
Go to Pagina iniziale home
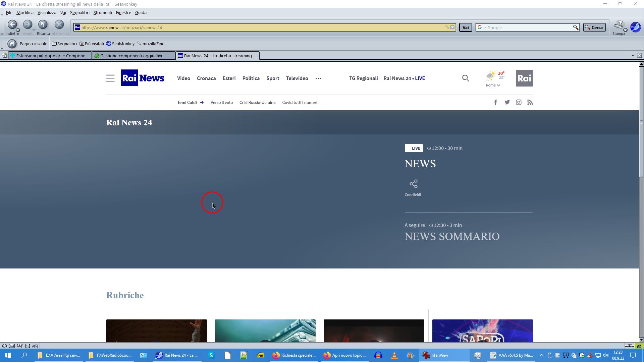(28, 44)
